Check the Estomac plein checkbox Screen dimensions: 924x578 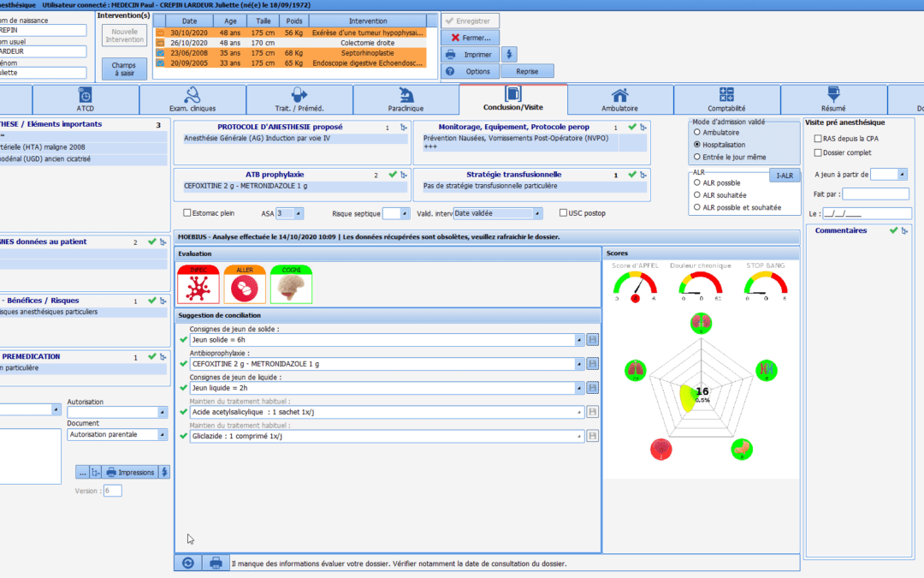187,213
